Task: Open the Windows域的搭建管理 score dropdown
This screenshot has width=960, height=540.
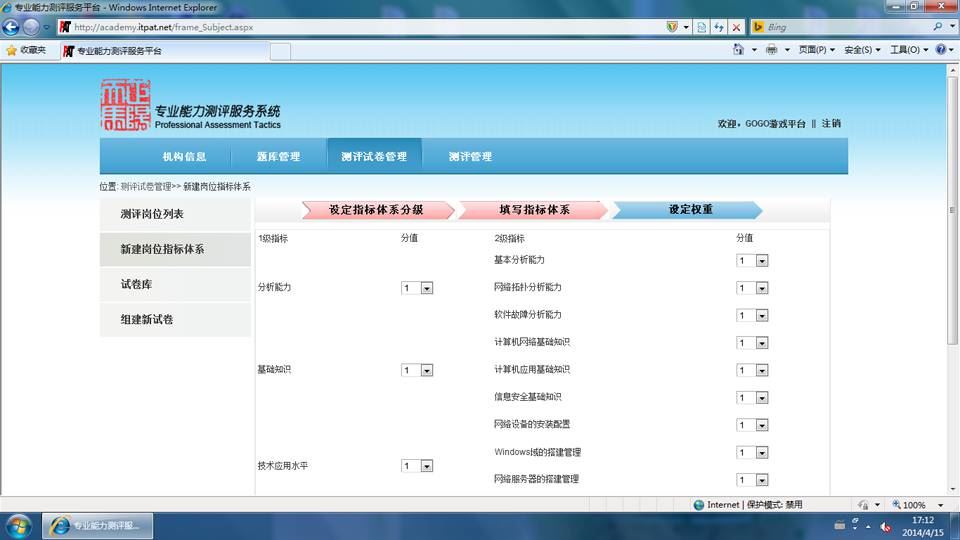Action: [x=752, y=452]
